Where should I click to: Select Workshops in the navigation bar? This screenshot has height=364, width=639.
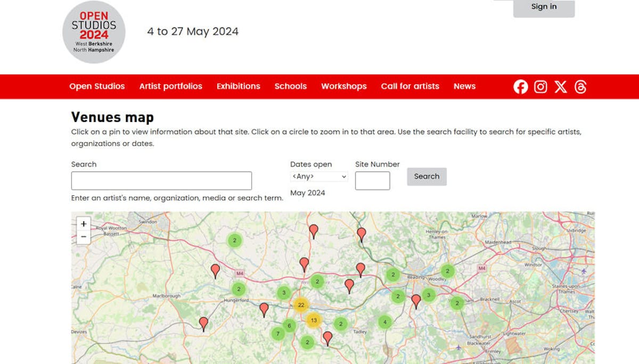pyautogui.click(x=343, y=86)
